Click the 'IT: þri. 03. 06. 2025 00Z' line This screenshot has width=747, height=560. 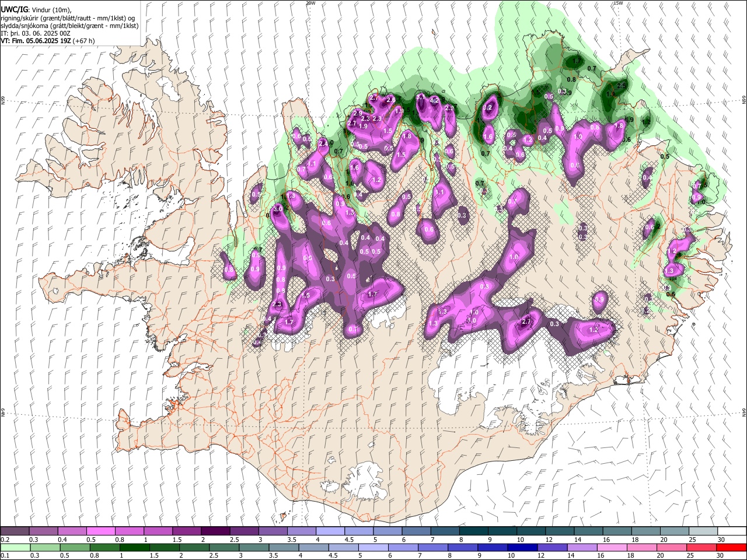pyautogui.click(x=36, y=33)
